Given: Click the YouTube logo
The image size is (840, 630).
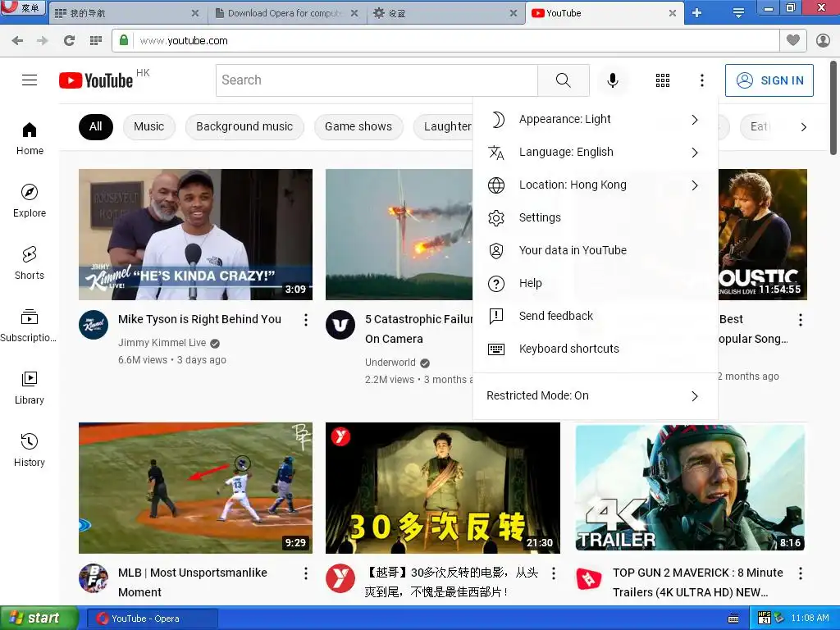Looking at the screenshot, I should (96, 80).
